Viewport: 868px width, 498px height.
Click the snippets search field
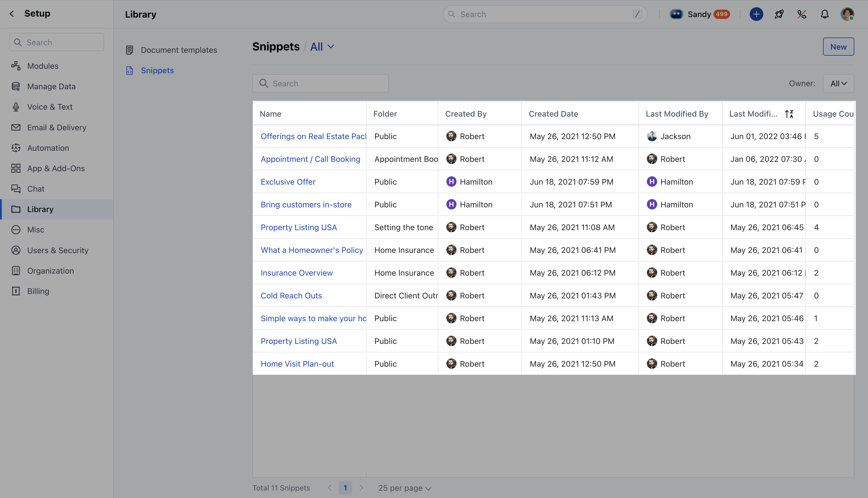[320, 84]
